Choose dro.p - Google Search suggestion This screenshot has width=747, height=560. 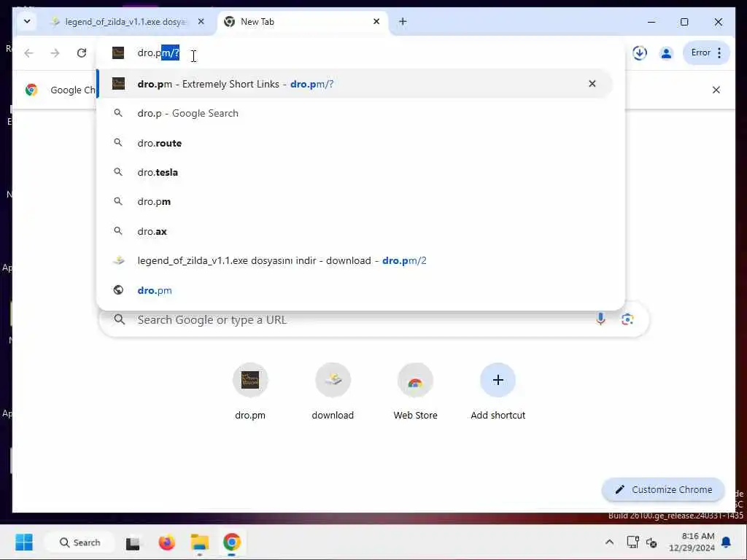(x=355, y=113)
